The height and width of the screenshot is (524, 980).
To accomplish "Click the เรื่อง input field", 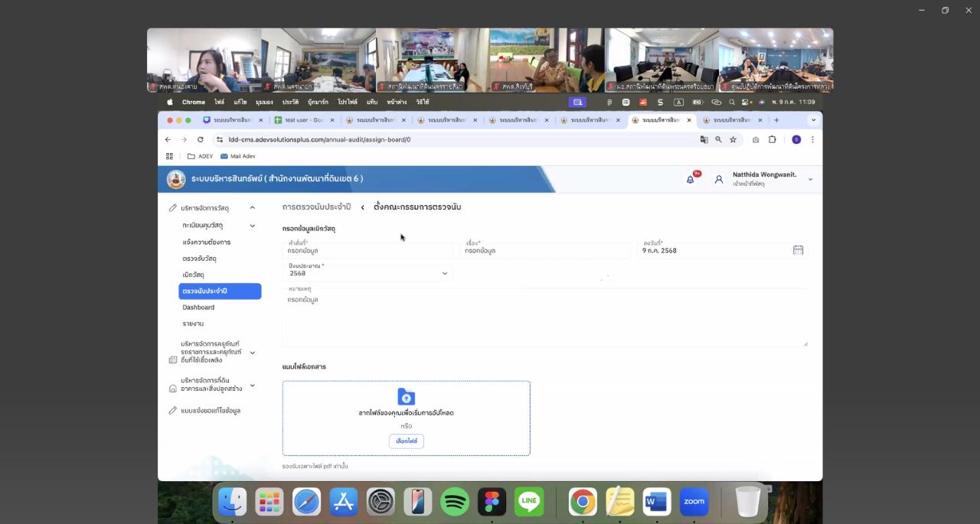I will coord(546,251).
